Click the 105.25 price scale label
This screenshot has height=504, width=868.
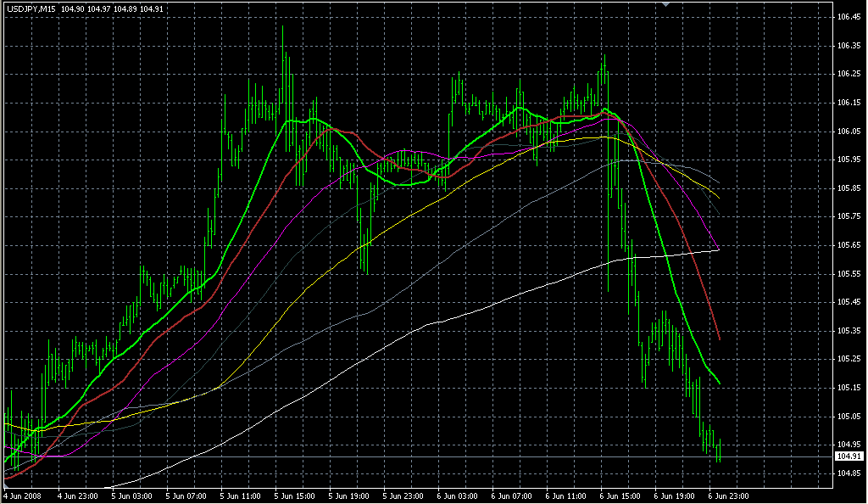[848, 359]
